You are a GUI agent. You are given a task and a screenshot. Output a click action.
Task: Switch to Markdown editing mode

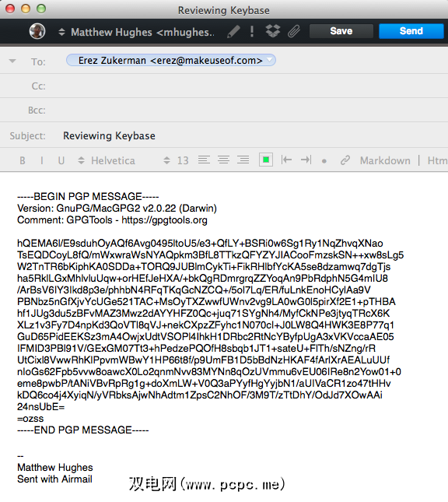tap(385, 160)
